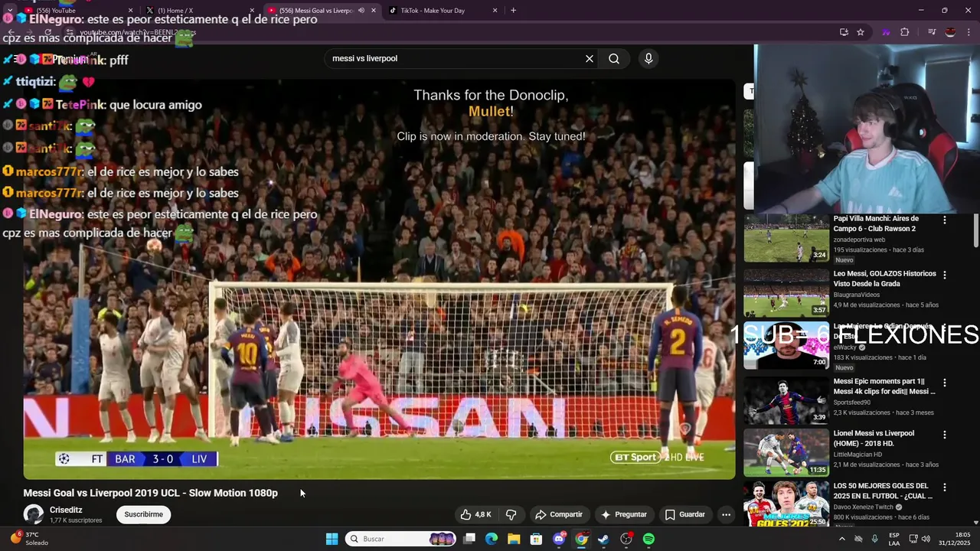Open OBS Studio from taskbar
Screen dimensions: 980x551
(x=626, y=539)
